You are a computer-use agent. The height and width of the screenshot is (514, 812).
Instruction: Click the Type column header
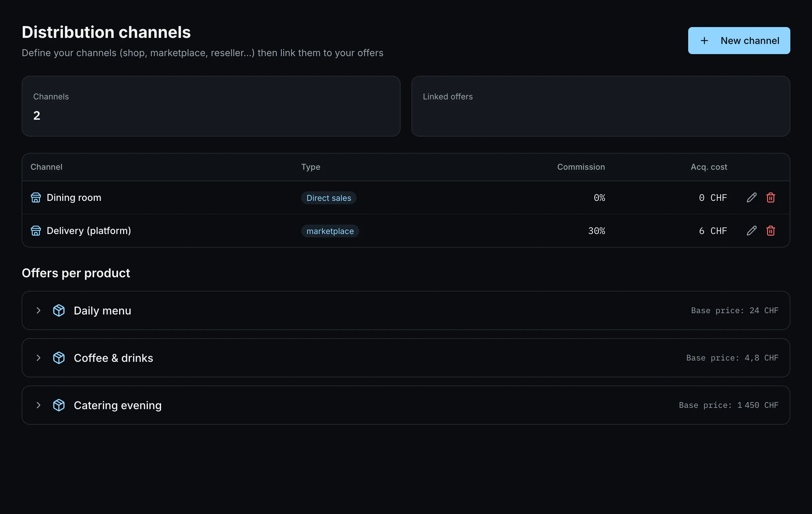click(311, 167)
